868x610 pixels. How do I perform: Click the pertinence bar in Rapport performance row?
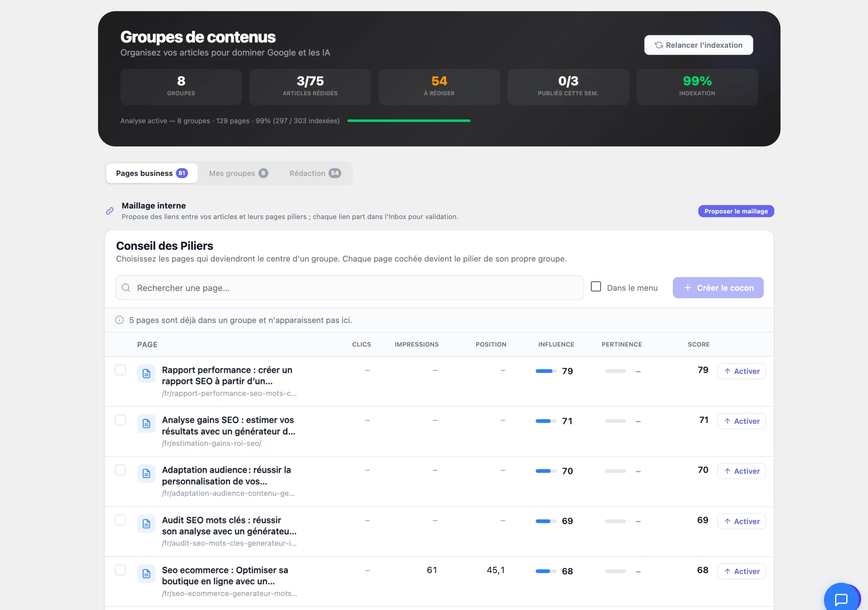pyautogui.click(x=615, y=371)
